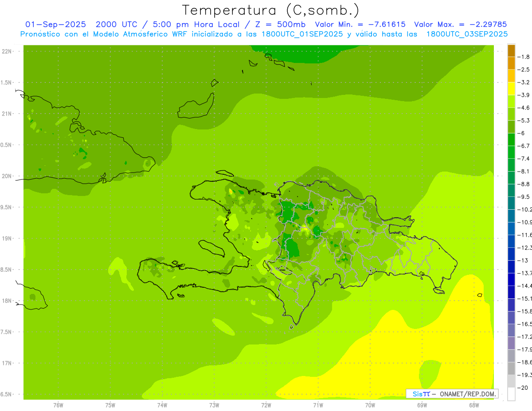Click the '75W' longitude label
The image size is (532, 411).
coord(110,405)
